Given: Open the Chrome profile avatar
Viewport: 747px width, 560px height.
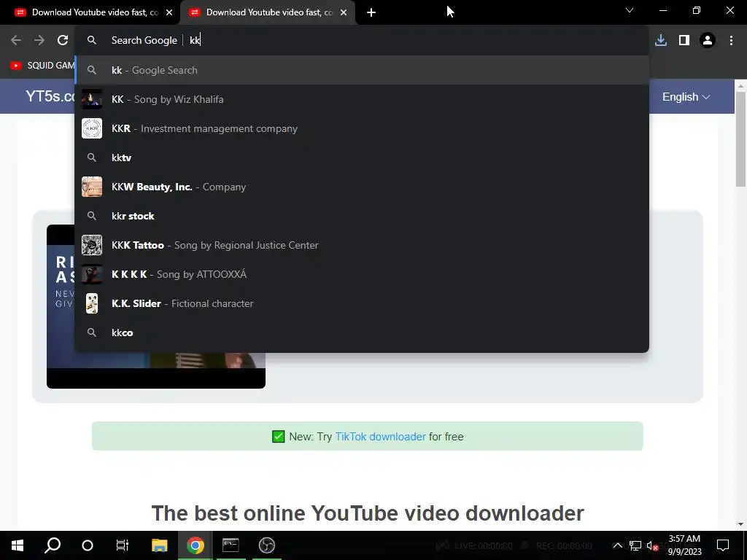Looking at the screenshot, I should 708,41.
